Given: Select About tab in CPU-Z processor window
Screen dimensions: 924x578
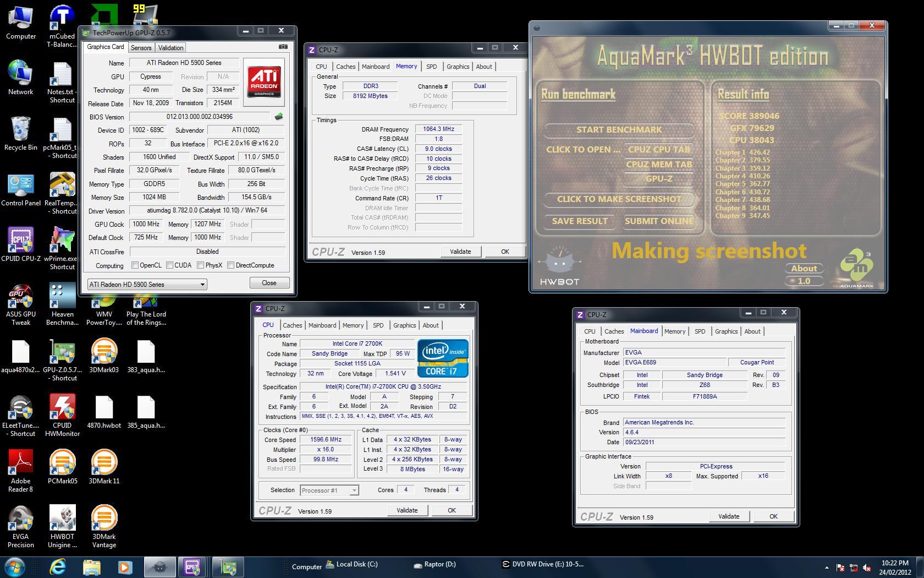Looking at the screenshot, I should [x=431, y=325].
